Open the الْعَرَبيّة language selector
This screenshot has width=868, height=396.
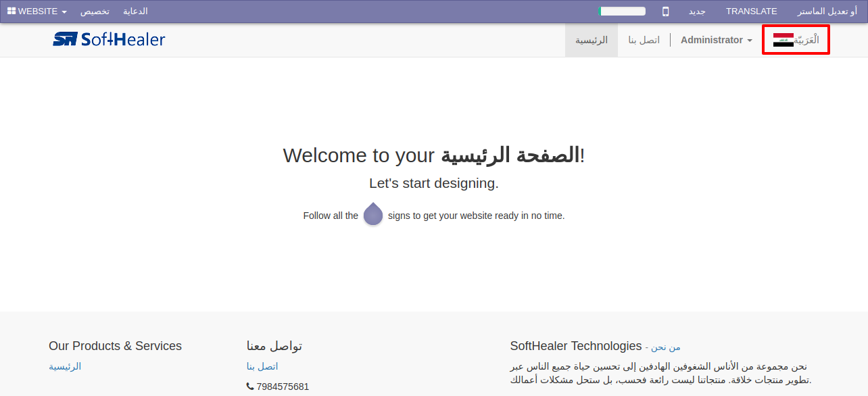point(796,40)
